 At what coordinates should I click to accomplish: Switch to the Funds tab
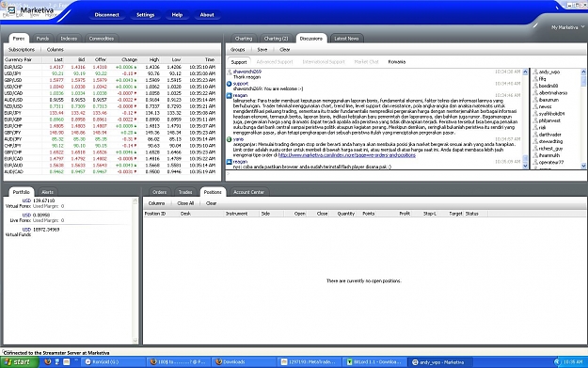(x=42, y=39)
